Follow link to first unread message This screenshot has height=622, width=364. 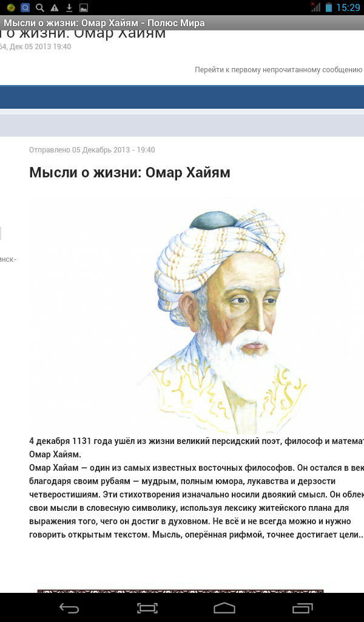[278, 70]
